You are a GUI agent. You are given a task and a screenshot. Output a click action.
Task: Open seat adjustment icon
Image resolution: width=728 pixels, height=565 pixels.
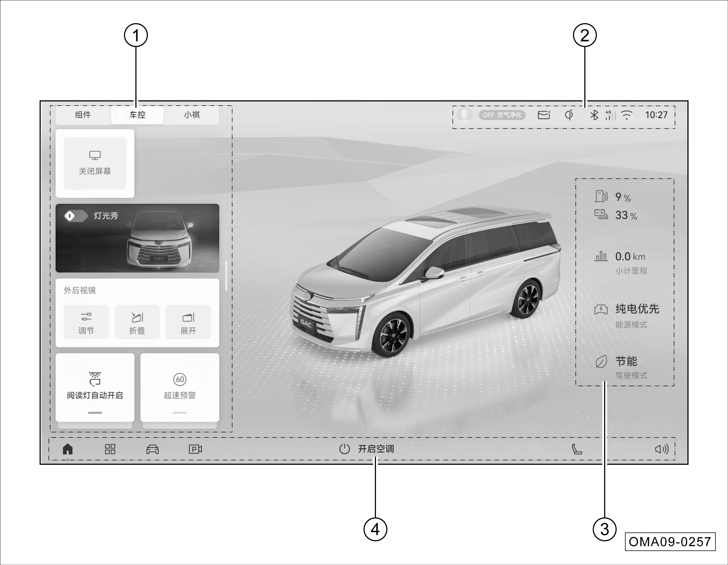coord(577,449)
